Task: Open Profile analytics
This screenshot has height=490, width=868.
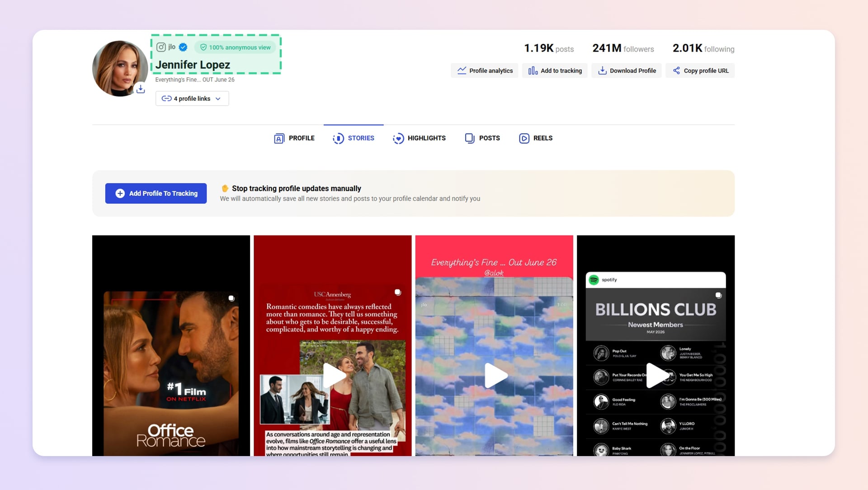Action: pos(485,71)
